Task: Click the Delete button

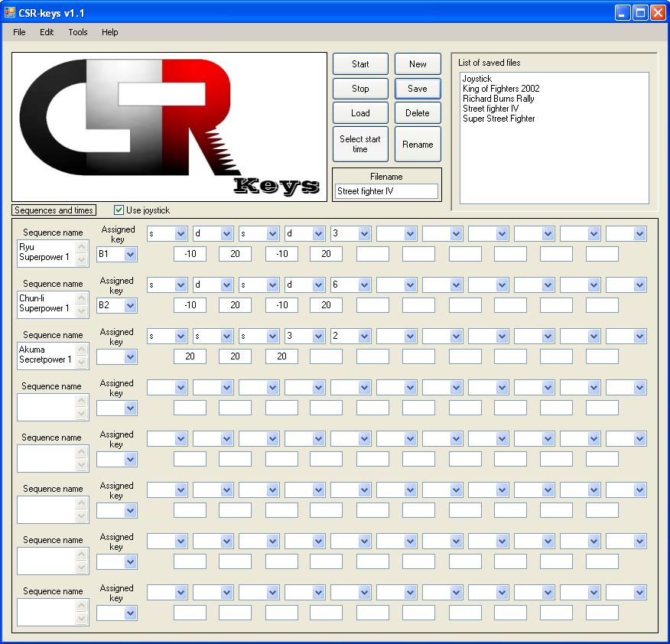Action: click(418, 113)
